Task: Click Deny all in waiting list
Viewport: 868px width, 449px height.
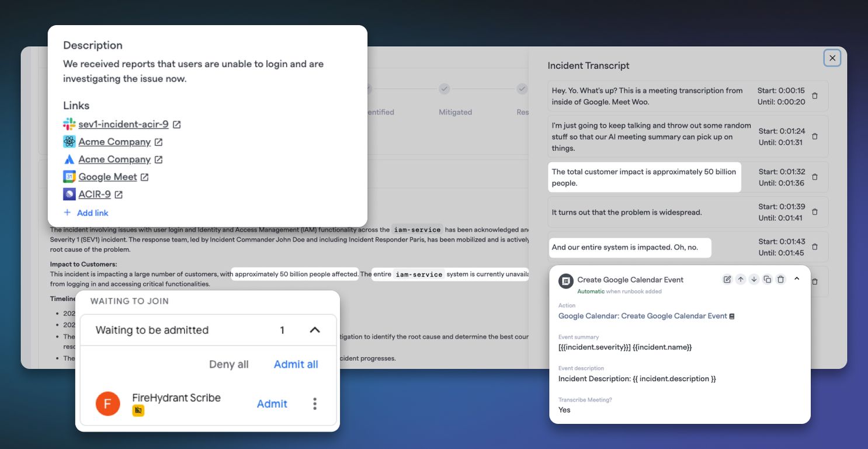Action: click(229, 364)
